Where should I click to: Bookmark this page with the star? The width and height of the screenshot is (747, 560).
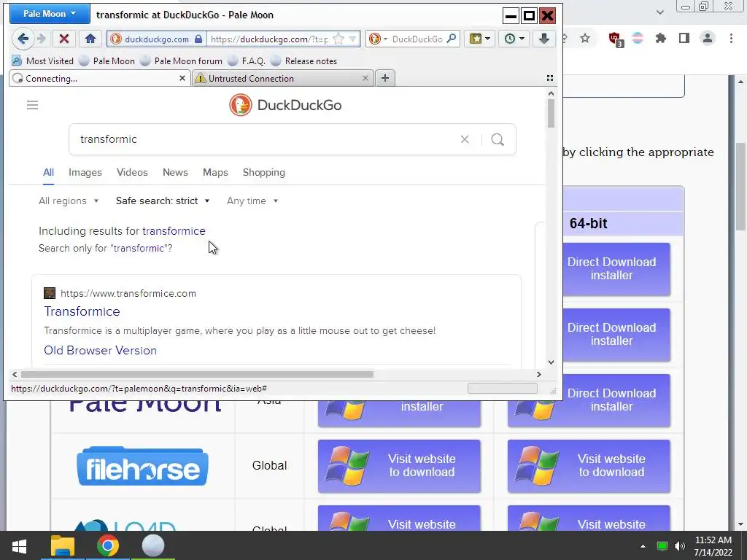pyautogui.click(x=338, y=39)
